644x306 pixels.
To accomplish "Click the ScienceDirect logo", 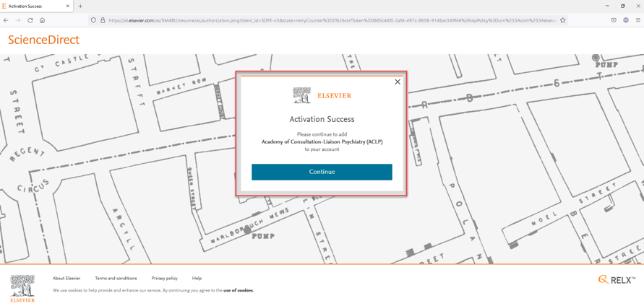I will coord(43,40).
